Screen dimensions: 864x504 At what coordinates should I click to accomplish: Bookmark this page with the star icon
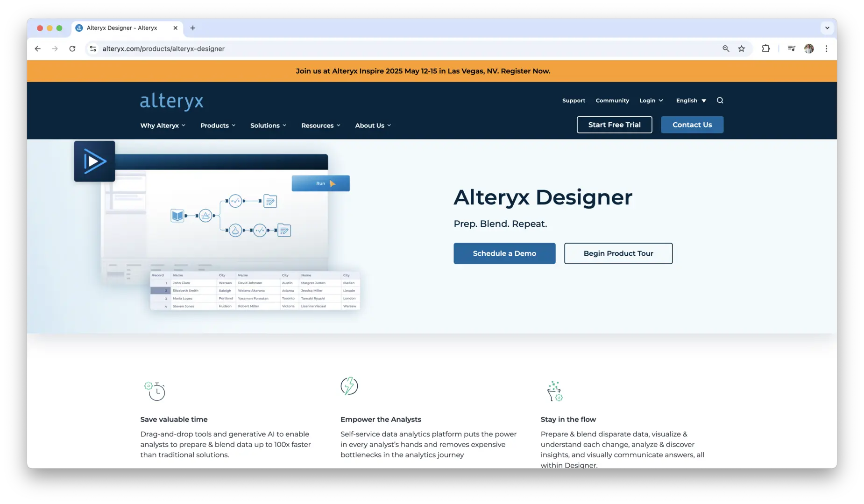pos(742,49)
